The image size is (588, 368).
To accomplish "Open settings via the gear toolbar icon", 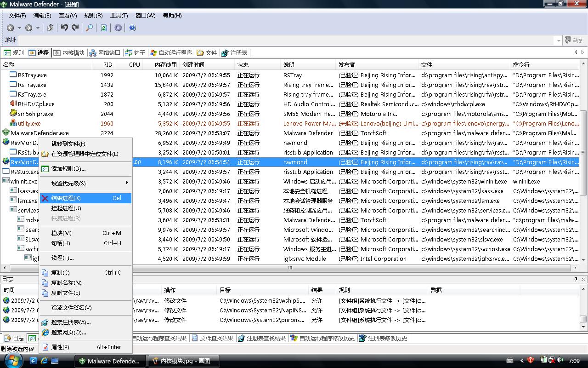I will (x=118, y=28).
